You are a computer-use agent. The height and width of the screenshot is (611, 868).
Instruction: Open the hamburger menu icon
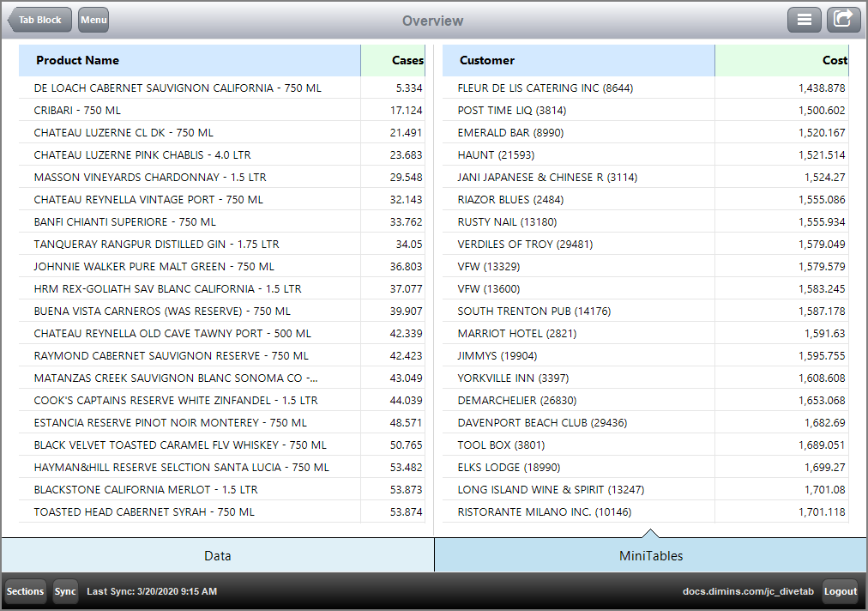804,19
